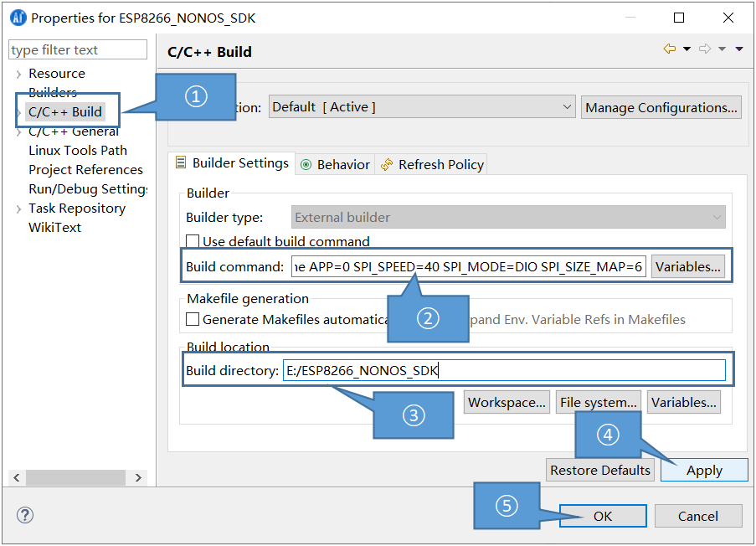
Task: Click Variables button next to Build command
Action: (687, 267)
